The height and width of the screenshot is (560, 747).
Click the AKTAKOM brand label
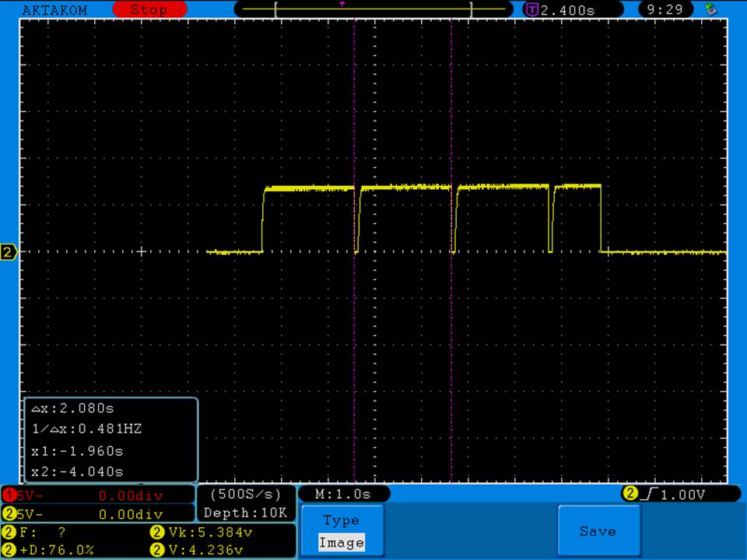(x=54, y=10)
